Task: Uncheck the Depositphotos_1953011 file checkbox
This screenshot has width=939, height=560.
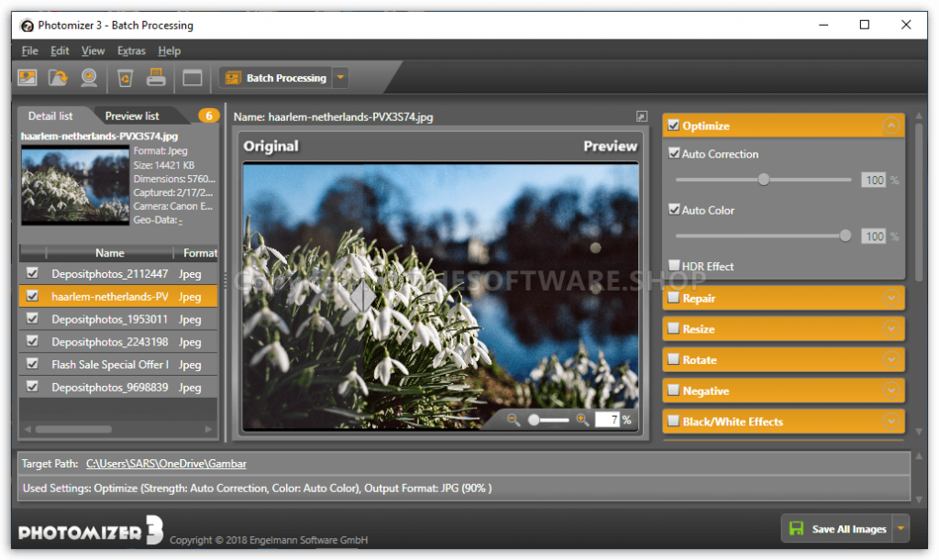Action: click(32, 318)
